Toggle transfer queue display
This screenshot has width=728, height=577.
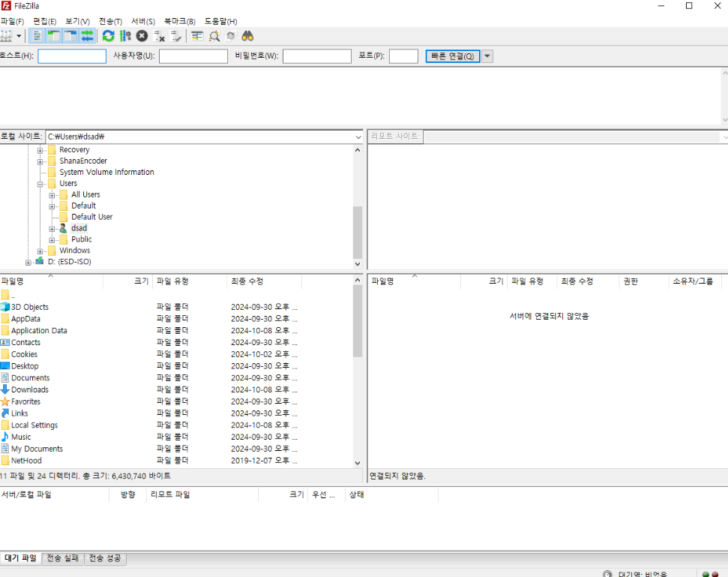[x=88, y=36]
